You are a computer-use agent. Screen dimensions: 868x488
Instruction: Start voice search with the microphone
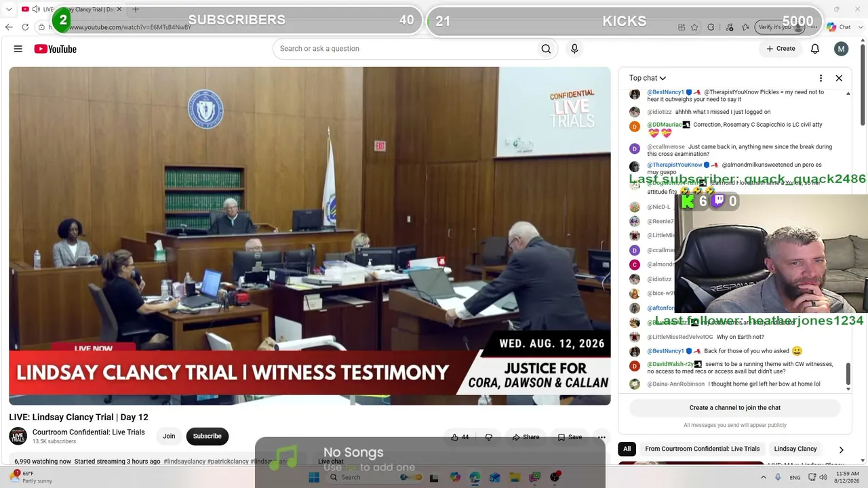coord(574,49)
